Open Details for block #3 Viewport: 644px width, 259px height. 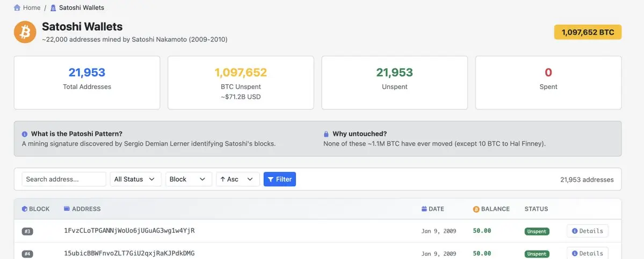pyautogui.click(x=587, y=231)
